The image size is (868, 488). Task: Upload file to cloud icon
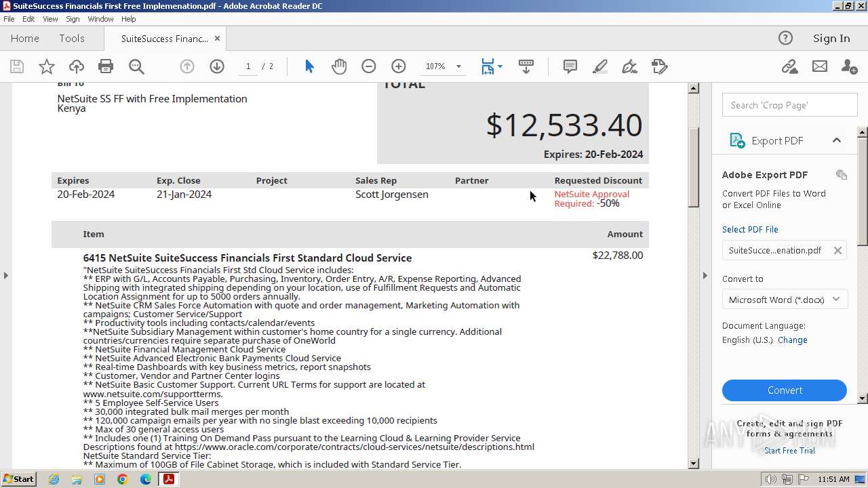point(77,66)
